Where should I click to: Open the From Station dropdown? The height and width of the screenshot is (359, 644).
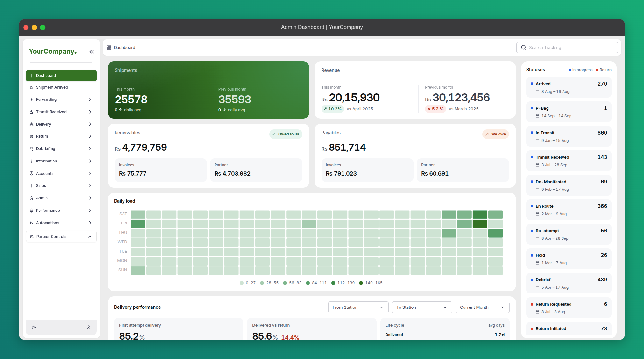[358, 307]
